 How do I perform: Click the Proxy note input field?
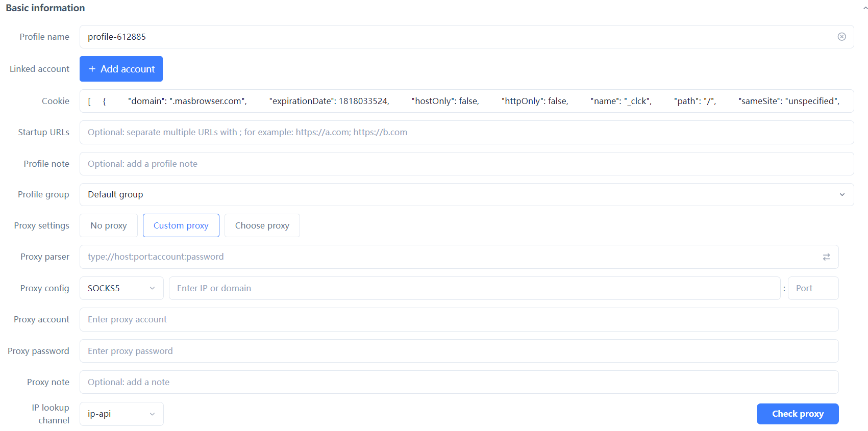[459, 382]
